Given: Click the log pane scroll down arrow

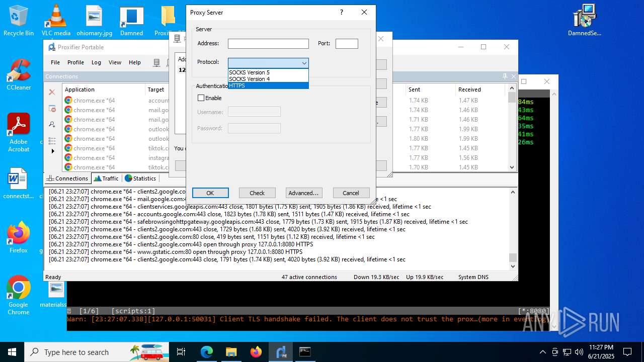Looking at the screenshot, I should tap(513, 266).
